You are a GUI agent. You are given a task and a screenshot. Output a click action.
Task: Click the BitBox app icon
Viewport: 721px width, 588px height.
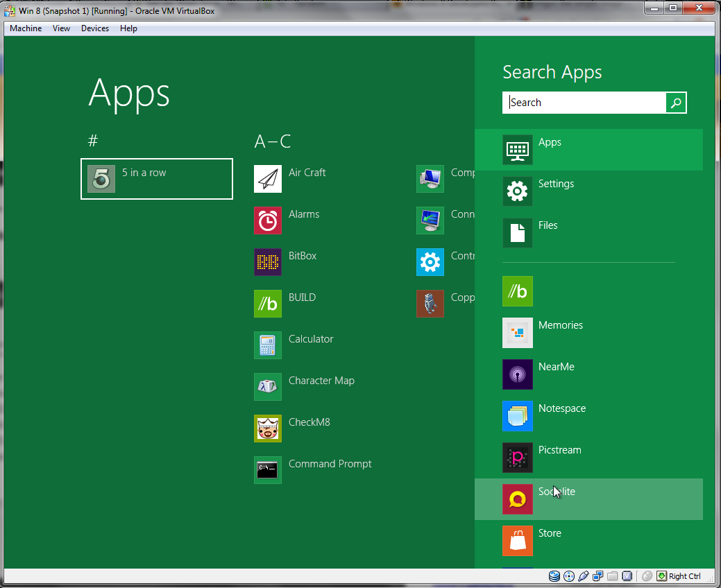tap(268, 262)
